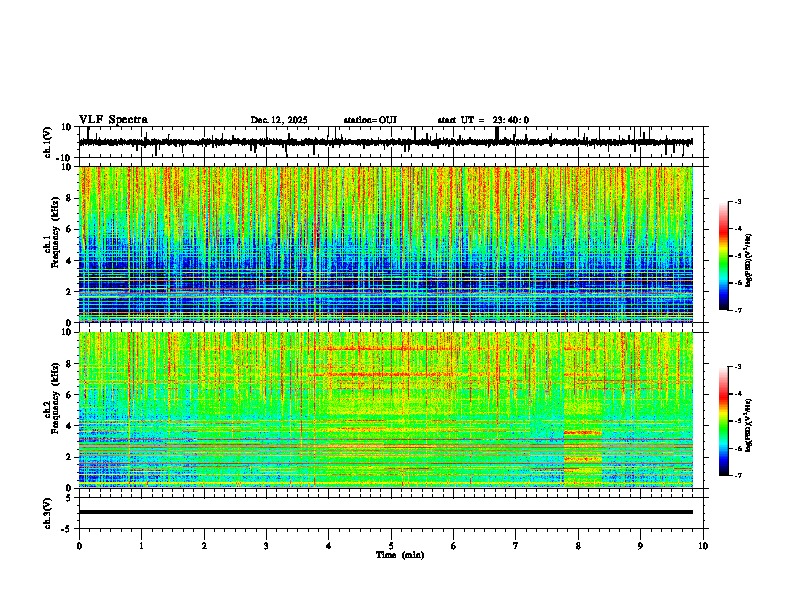This screenshot has width=792, height=612.
Task: Click the "5" tick on the time axis
Action: (391, 546)
